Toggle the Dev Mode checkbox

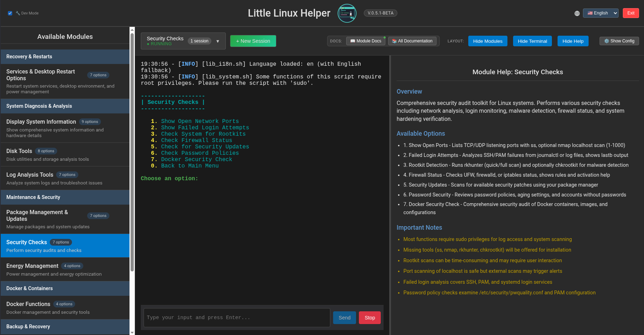coord(10,13)
